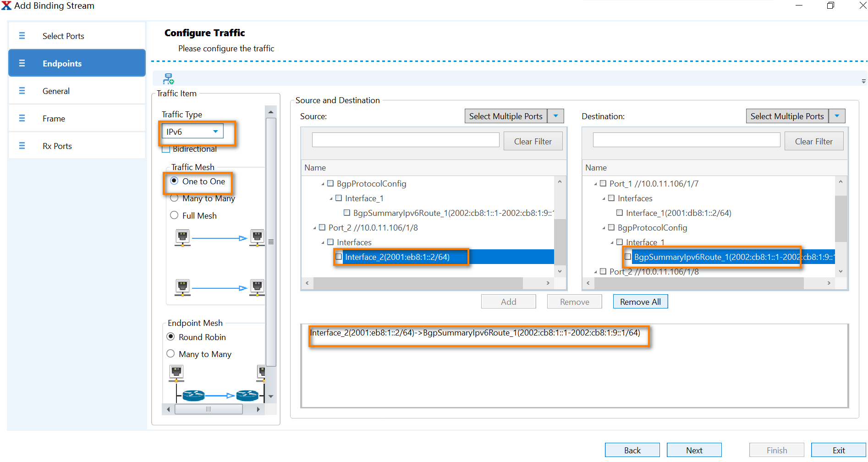
Task: Select One to One traffic mesh
Action: tap(174, 181)
